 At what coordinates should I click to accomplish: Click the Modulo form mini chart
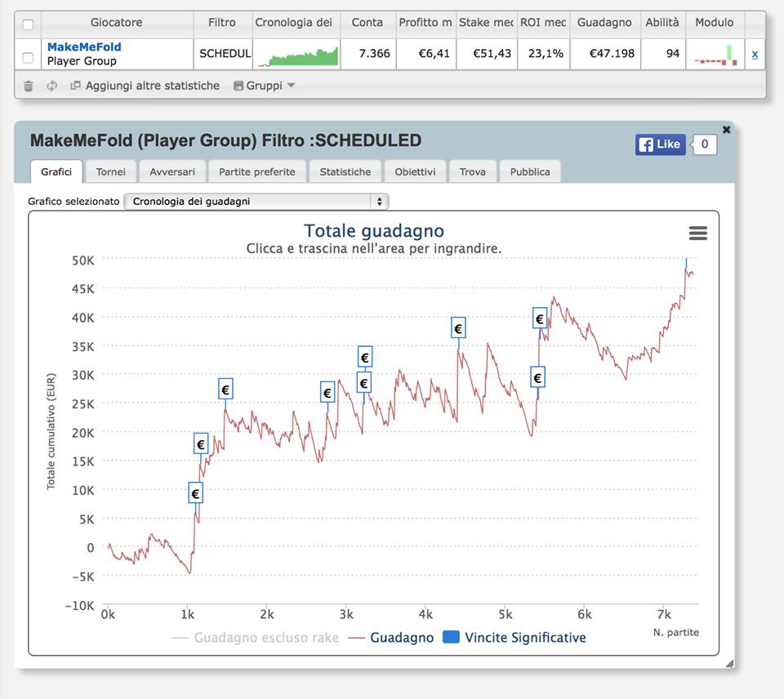tap(715, 55)
